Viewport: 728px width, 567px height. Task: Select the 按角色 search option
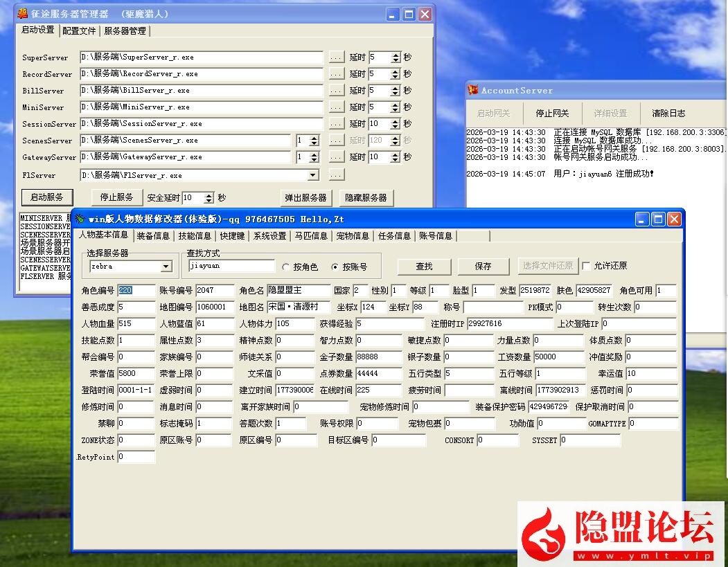(285, 266)
